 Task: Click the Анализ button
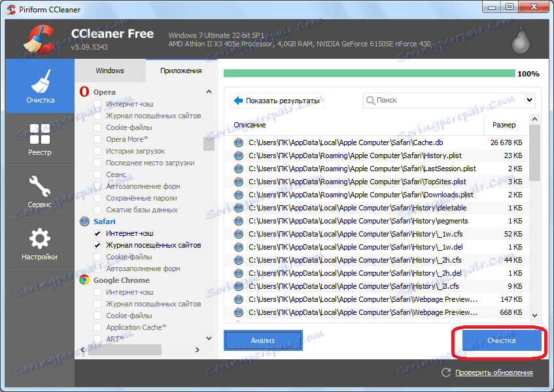click(x=263, y=340)
